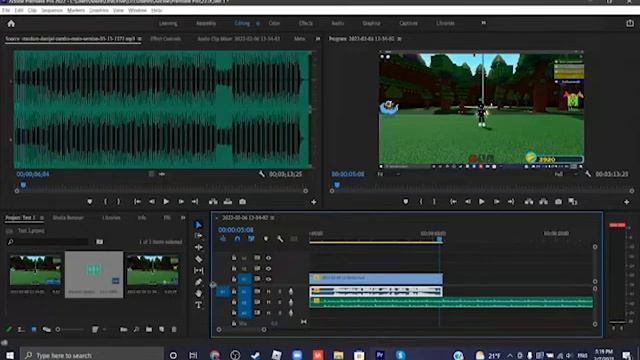Select the Hand tool
The height and width of the screenshot is (360, 640).
point(198,293)
